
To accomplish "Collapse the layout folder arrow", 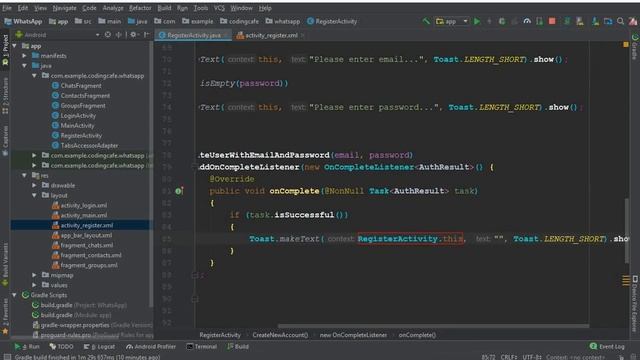I will (x=34, y=195).
